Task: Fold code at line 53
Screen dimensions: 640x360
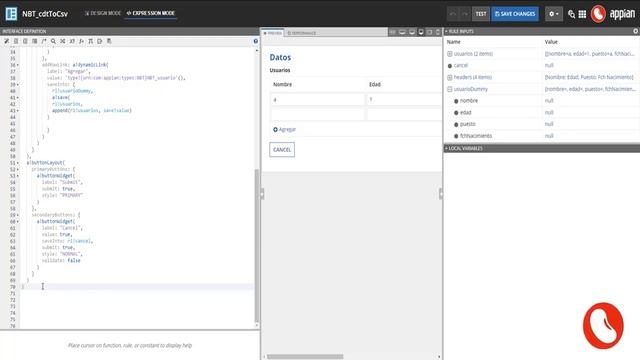Action: tap(18, 176)
